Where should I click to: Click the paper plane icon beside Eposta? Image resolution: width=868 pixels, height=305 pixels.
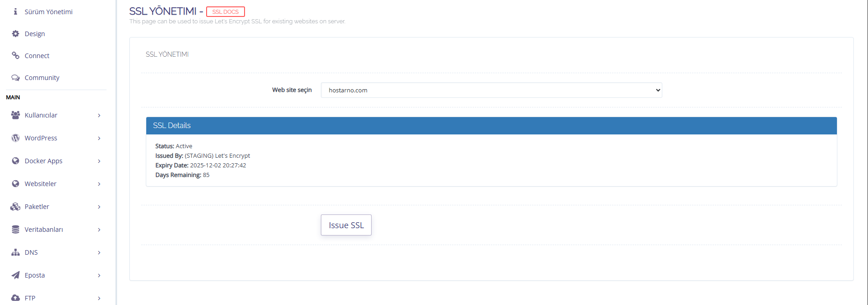pyautogui.click(x=16, y=275)
